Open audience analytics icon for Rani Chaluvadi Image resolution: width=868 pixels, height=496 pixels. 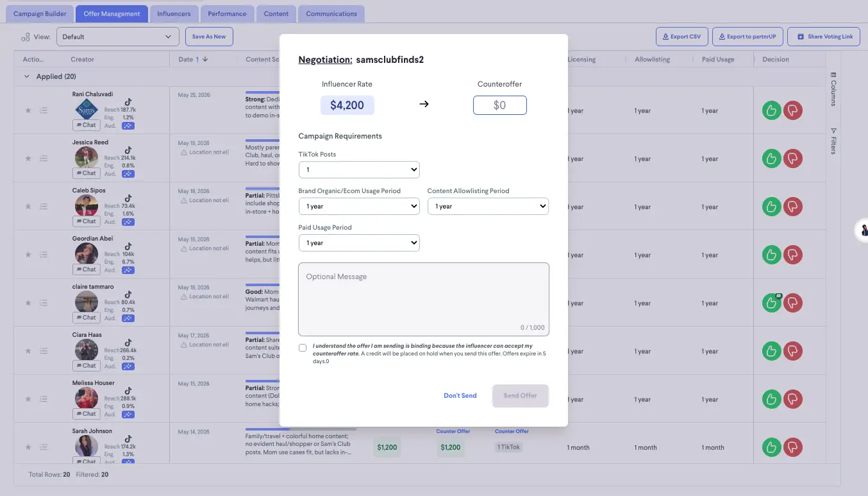128,126
